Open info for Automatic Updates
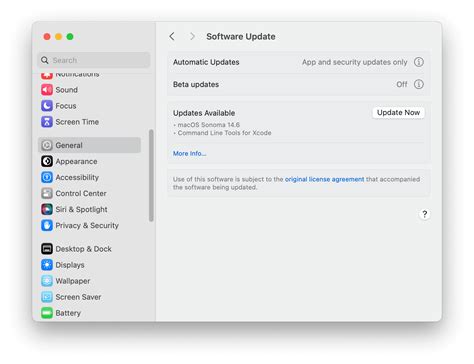 pyautogui.click(x=419, y=62)
